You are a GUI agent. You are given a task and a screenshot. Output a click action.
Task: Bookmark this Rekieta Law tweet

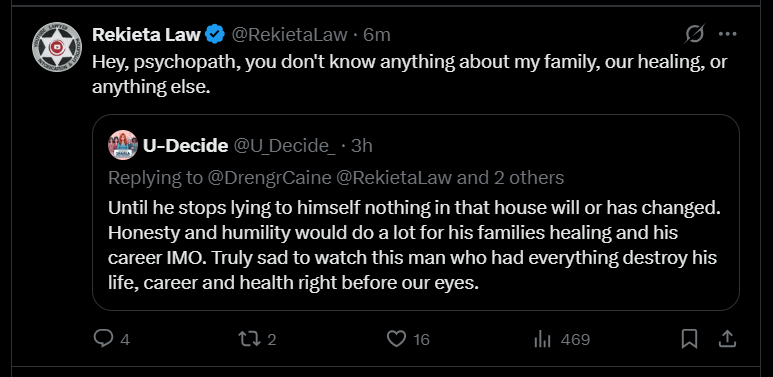(x=689, y=339)
